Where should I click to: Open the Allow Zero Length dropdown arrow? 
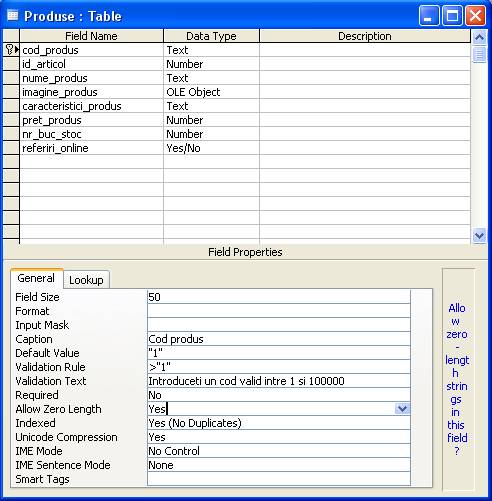(x=402, y=409)
